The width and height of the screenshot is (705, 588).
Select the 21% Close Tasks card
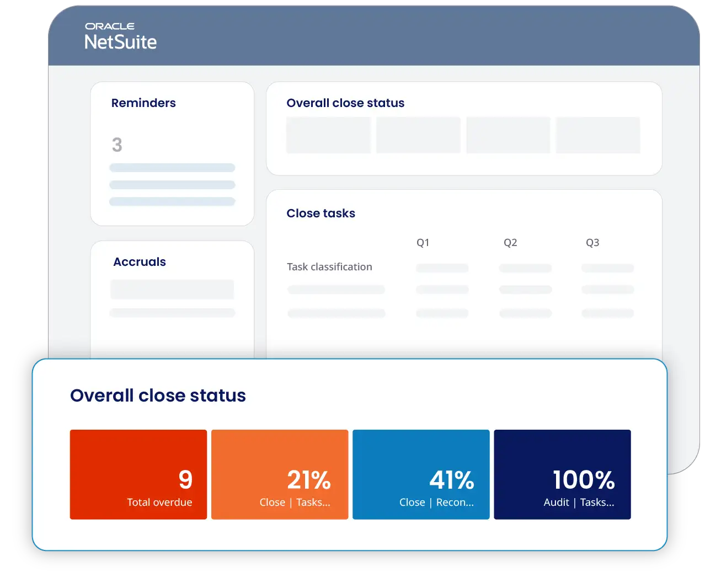279,474
